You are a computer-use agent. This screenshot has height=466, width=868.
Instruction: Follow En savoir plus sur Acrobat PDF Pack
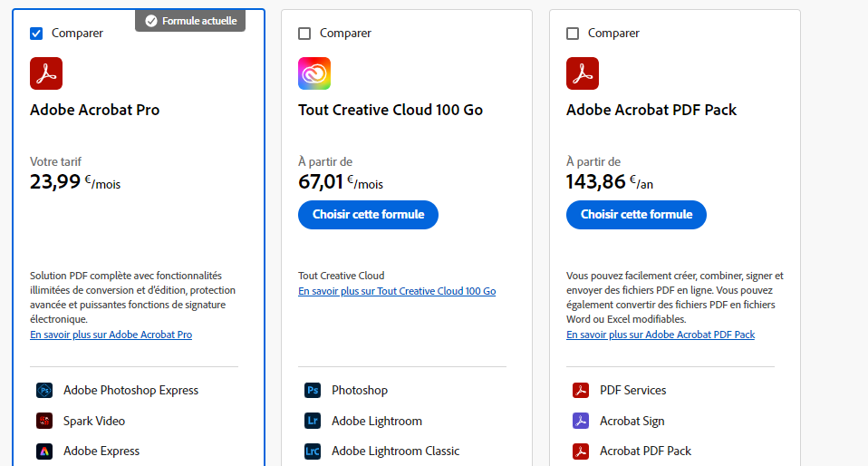[x=661, y=335]
